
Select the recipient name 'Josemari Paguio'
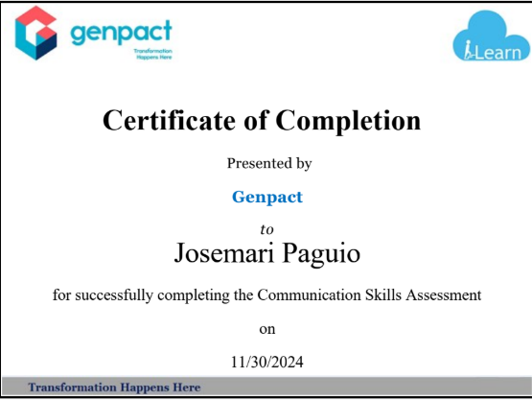pos(267,254)
